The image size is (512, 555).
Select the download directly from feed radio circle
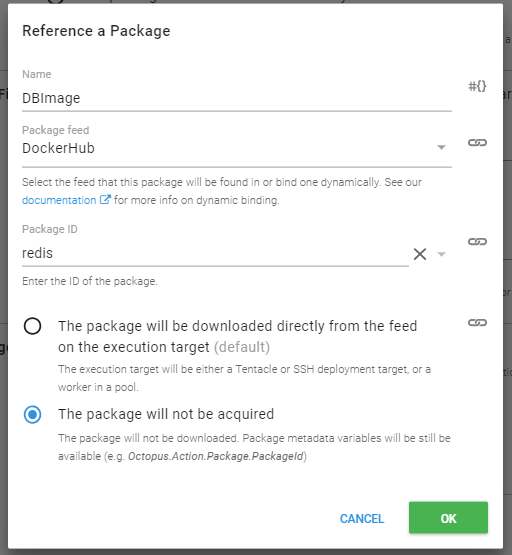(33, 326)
